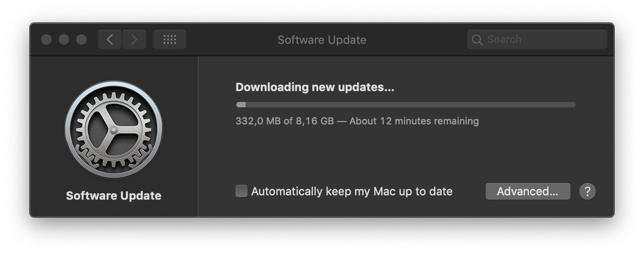Click the Software Update window title
The image size is (644, 254).
click(x=322, y=40)
